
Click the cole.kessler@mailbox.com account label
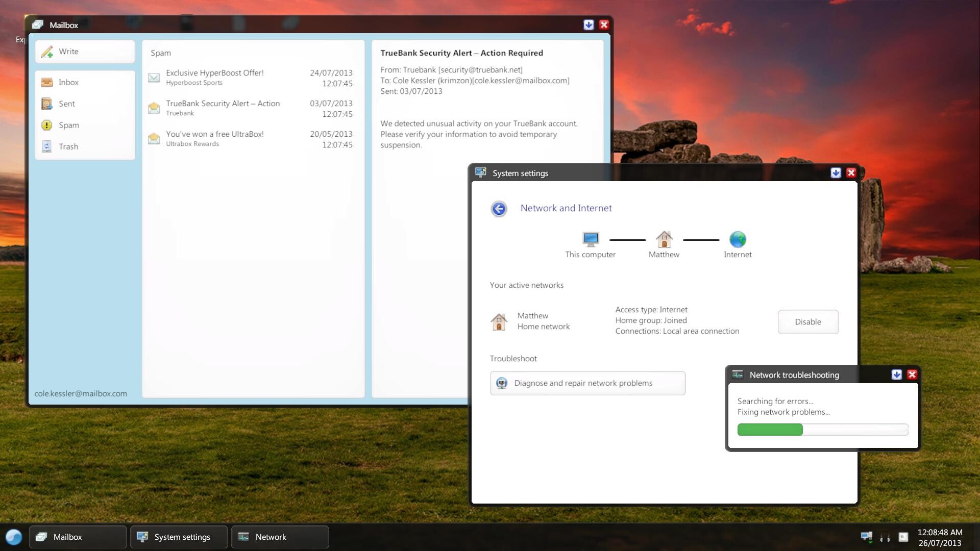tap(81, 393)
